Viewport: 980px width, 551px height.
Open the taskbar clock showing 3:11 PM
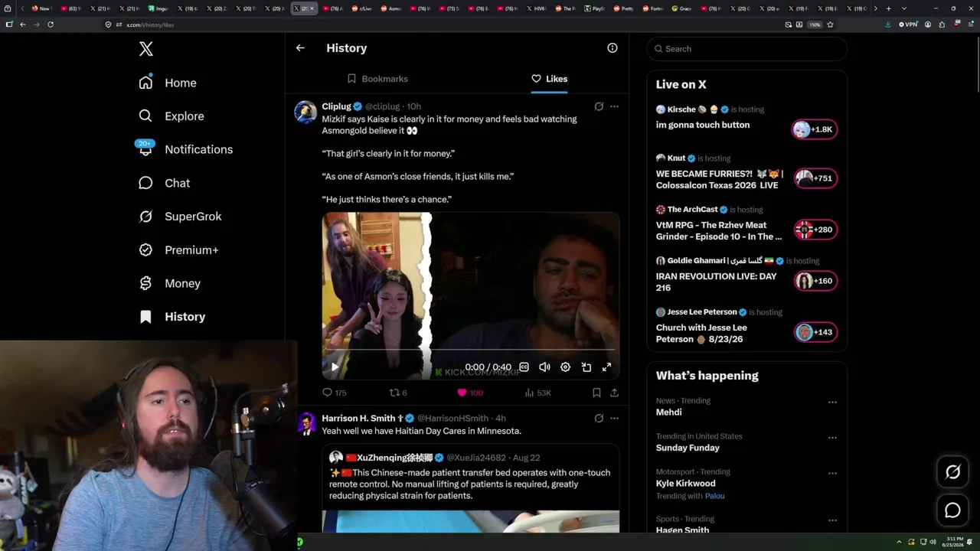953,542
